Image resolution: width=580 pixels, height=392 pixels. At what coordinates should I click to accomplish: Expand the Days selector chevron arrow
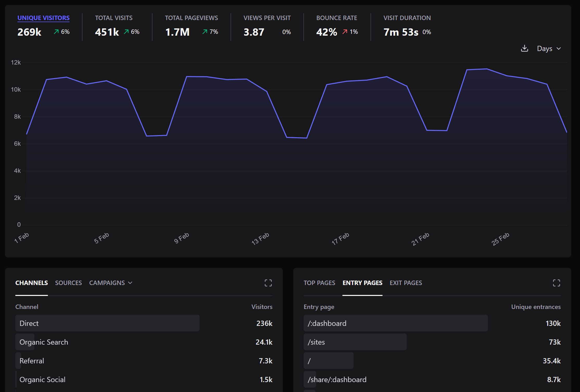559,48
